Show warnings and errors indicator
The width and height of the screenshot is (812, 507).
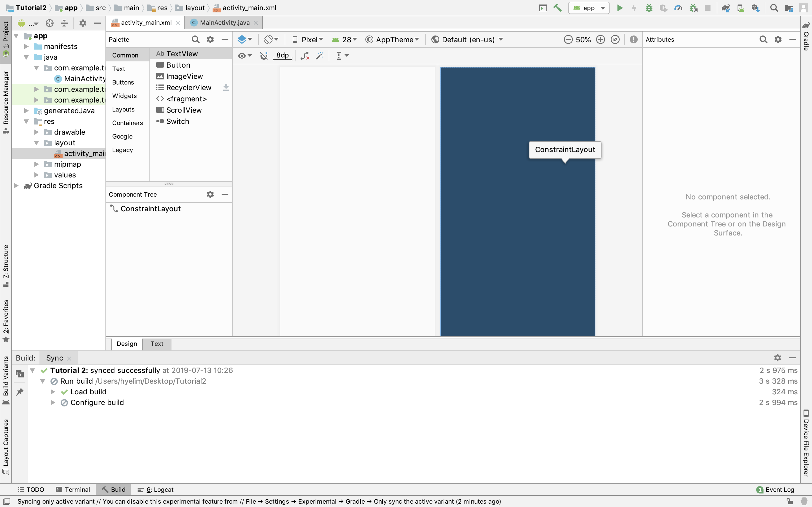click(633, 39)
